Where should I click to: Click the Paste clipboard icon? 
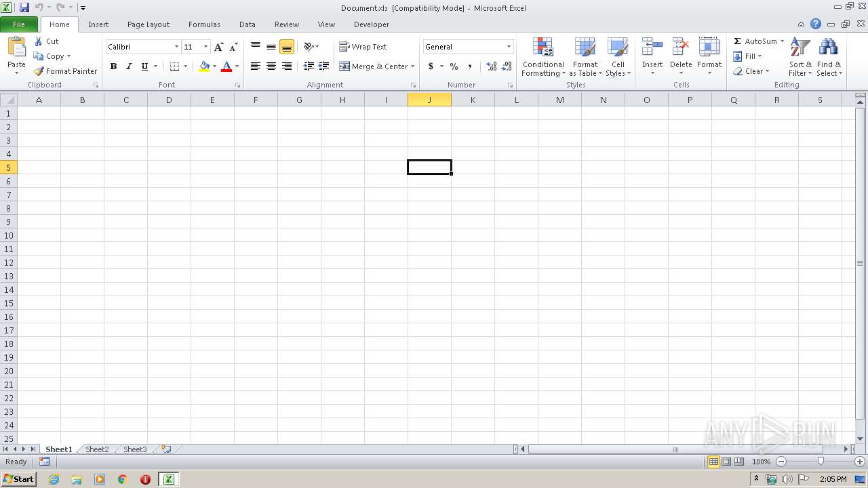16,47
